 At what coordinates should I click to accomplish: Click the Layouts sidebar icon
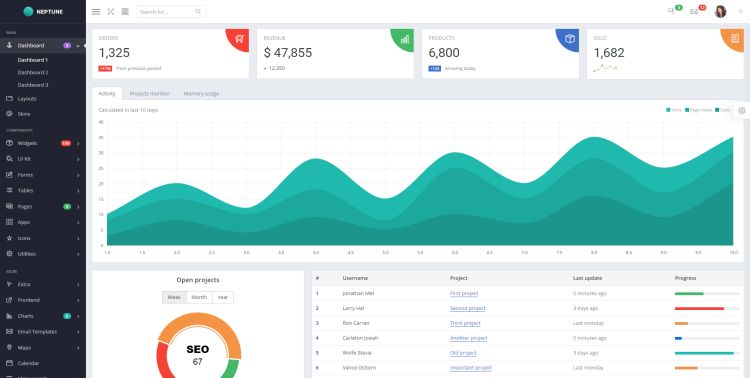(x=9, y=99)
